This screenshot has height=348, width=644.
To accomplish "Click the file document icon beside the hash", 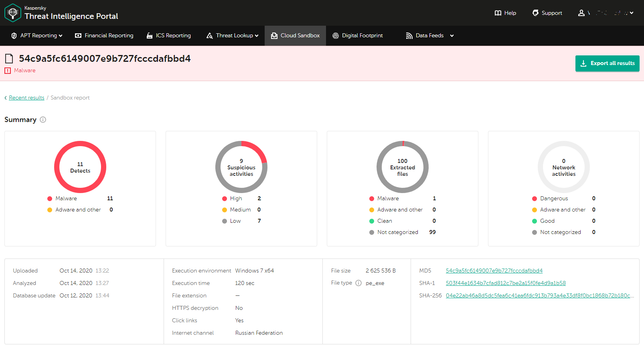I will [x=9, y=59].
